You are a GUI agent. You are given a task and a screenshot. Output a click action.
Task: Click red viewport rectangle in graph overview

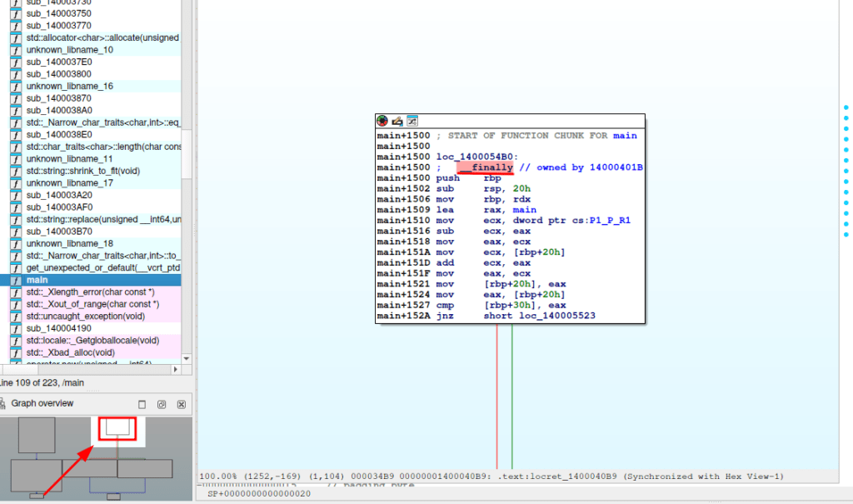point(117,429)
